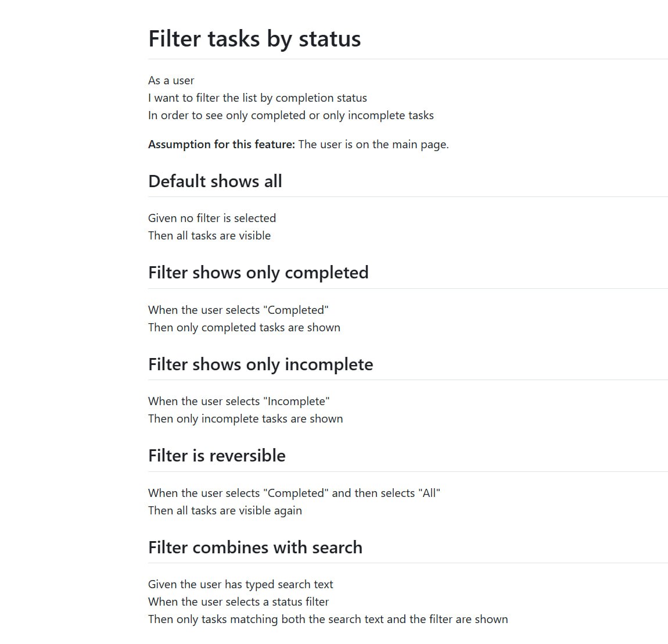
Task: Click "Then all tasks are visible again"
Action: coord(225,510)
